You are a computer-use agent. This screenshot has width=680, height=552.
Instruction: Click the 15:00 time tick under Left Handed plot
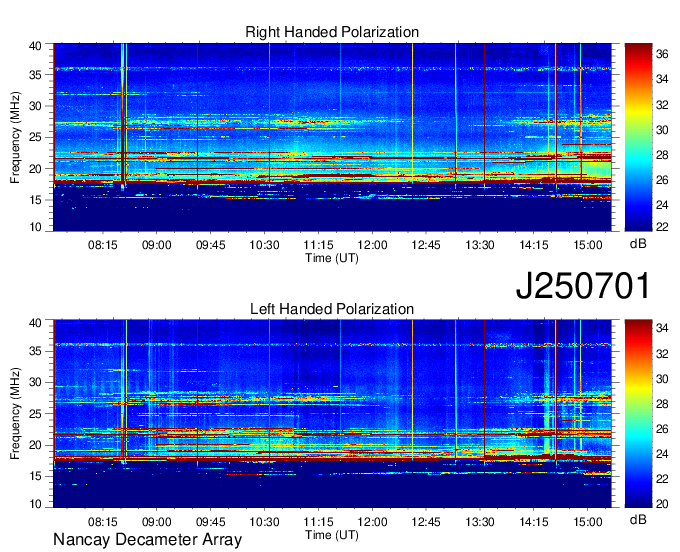tap(588, 522)
